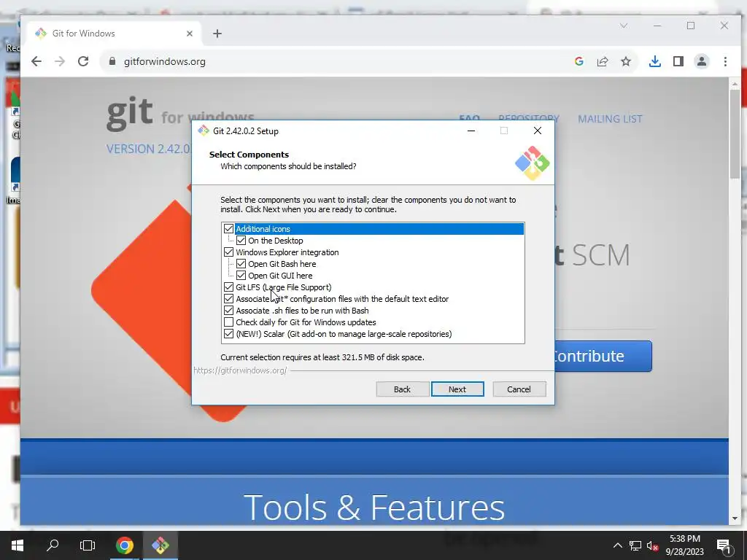Toggle Chrome side panel icon
The width and height of the screenshot is (747, 560).
click(x=678, y=61)
